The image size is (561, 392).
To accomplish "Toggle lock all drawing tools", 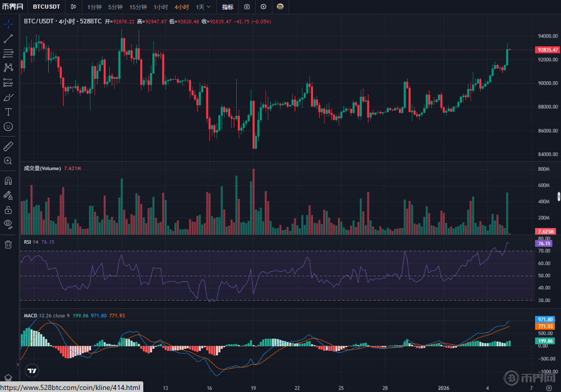I will (x=8, y=210).
